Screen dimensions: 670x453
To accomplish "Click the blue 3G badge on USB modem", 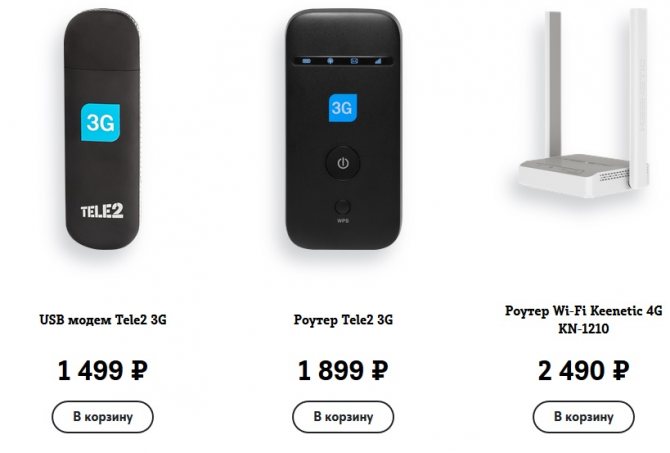I will 100,122.
